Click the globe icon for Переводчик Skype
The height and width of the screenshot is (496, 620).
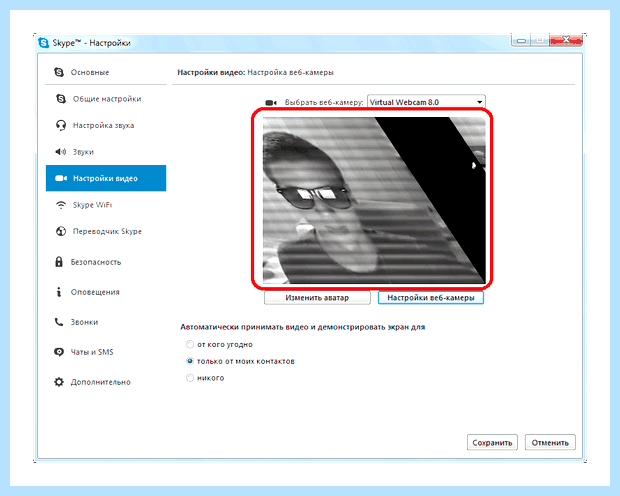tap(61, 231)
